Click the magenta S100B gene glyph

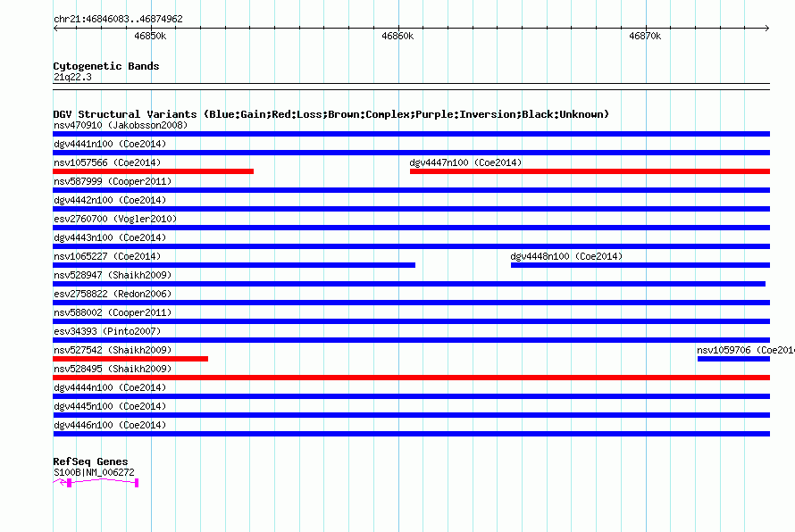(x=96, y=482)
